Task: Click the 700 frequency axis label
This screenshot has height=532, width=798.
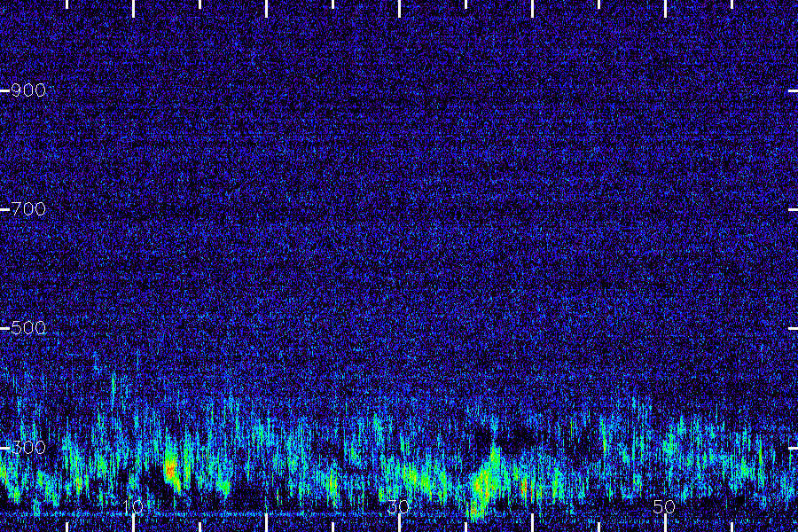Action: coord(28,209)
